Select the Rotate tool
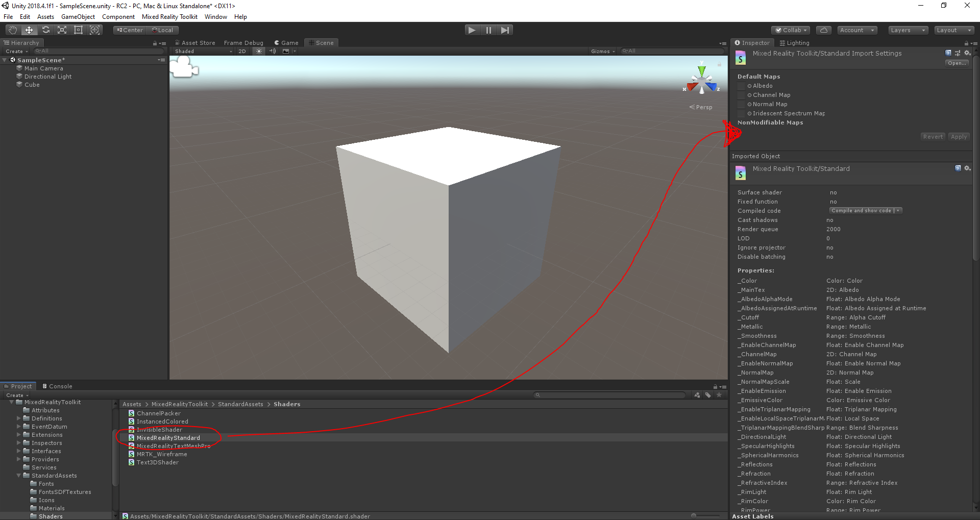 pos(45,30)
